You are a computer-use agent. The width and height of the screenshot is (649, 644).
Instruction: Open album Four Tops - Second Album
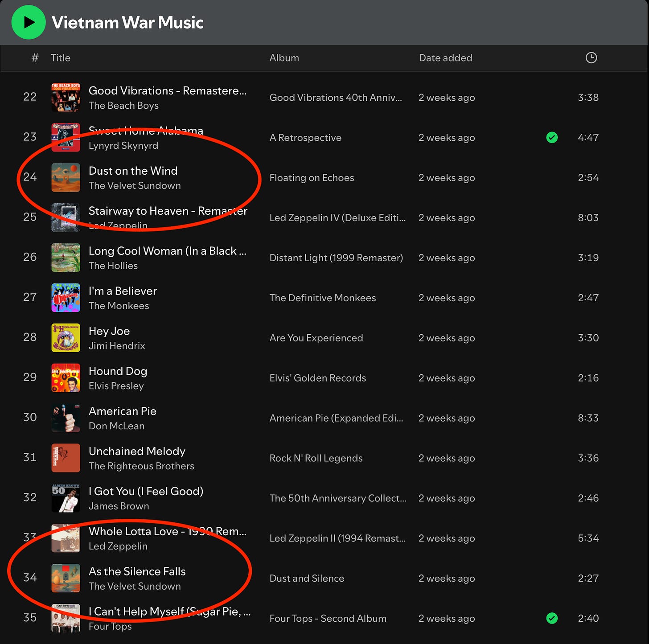(328, 619)
